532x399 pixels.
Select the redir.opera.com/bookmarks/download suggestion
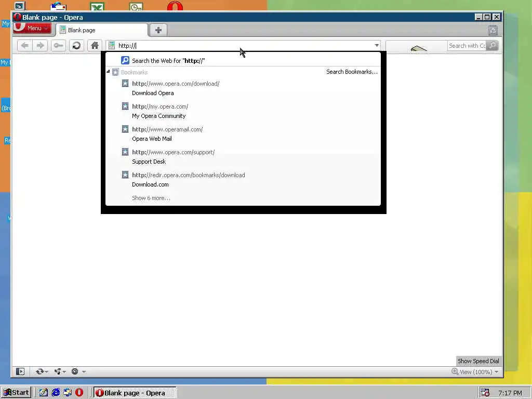188,175
